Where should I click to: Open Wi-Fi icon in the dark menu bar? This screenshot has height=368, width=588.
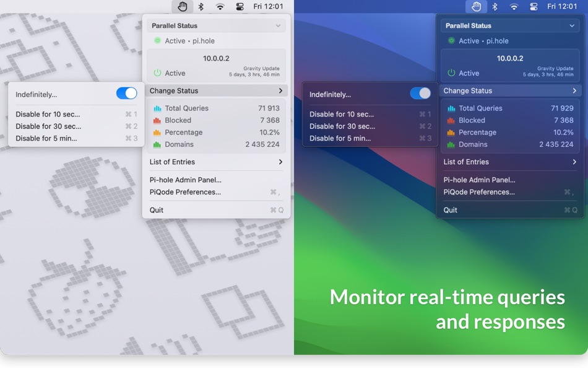pyautogui.click(x=514, y=6)
